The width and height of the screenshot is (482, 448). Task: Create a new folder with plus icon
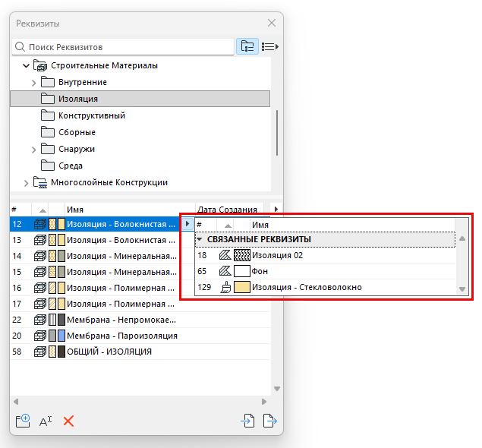tap(23, 421)
